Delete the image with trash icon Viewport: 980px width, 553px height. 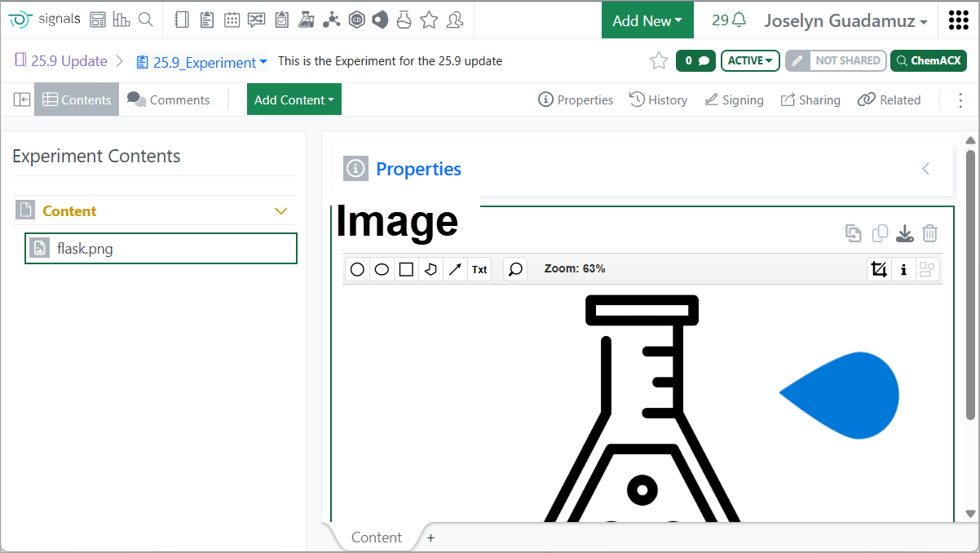pos(929,234)
